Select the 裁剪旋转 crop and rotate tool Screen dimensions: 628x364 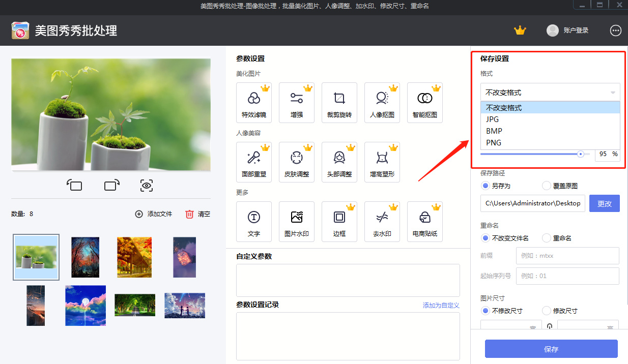click(339, 103)
